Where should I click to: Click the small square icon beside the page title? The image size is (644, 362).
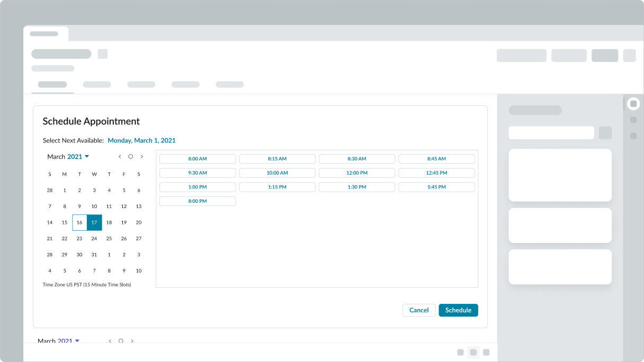tap(103, 54)
